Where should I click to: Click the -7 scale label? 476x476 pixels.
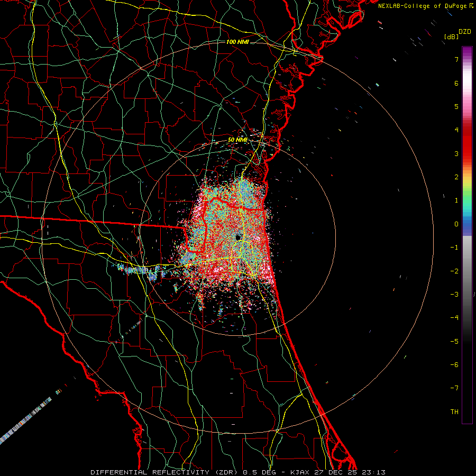pyautogui.click(x=454, y=388)
